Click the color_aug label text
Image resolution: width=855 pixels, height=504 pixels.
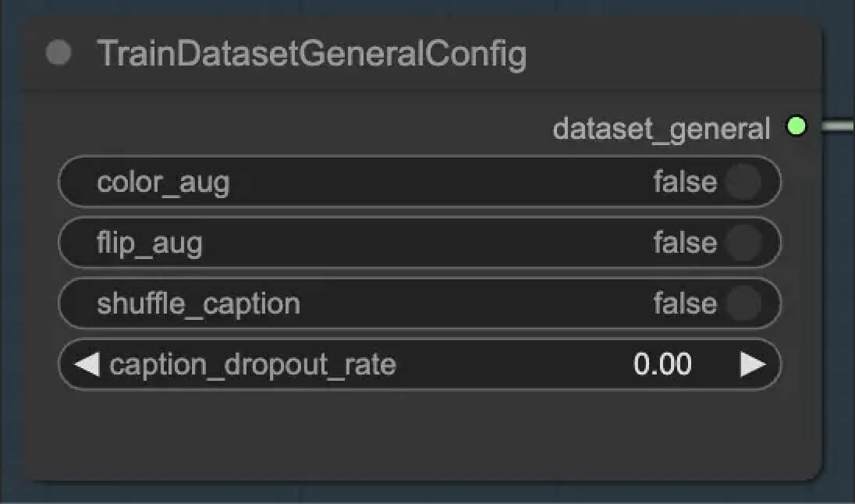[x=163, y=183]
